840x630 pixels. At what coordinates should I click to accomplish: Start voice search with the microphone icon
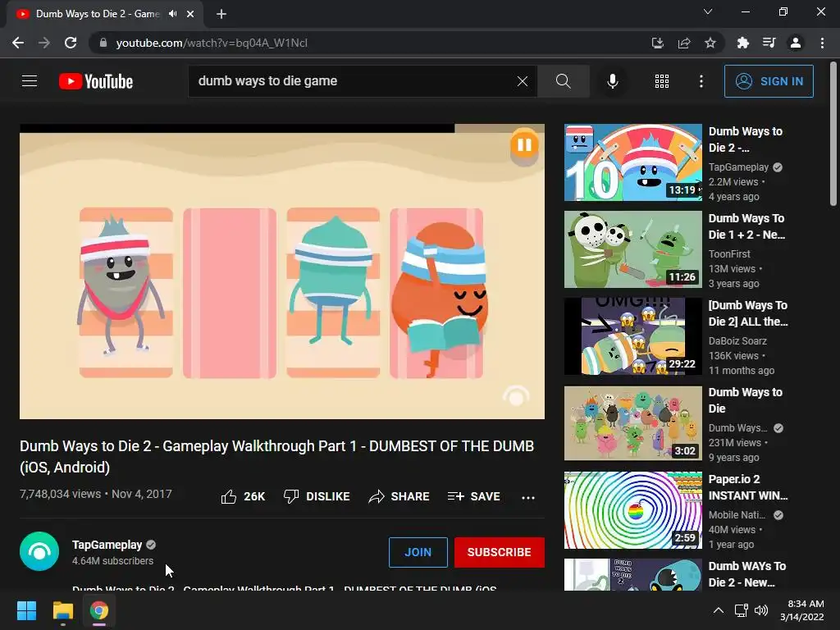click(x=612, y=81)
